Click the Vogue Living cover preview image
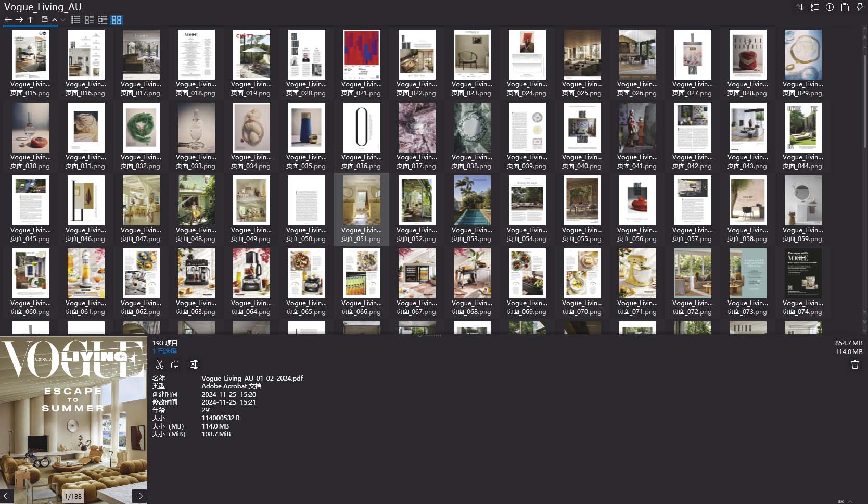The image size is (868, 504). [73, 420]
